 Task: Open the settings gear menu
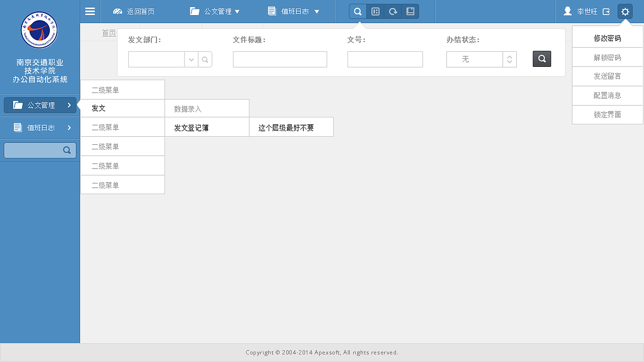click(625, 11)
